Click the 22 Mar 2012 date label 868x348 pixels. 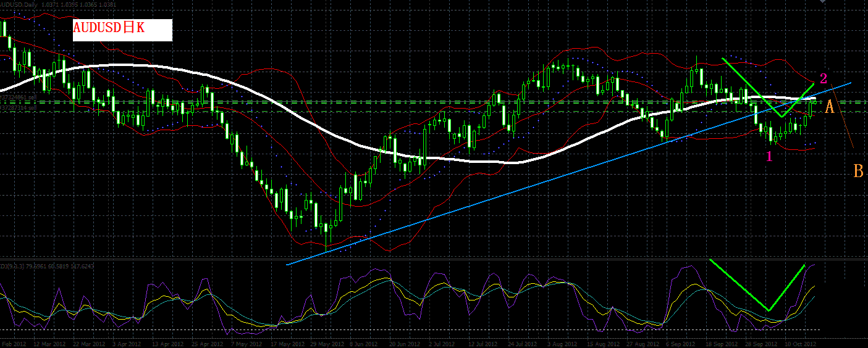(x=88, y=344)
